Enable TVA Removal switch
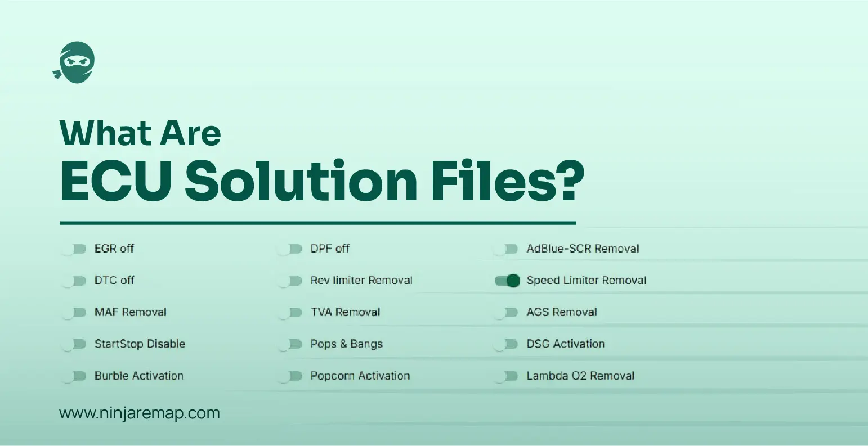The height and width of the screenshot is (446, 868). (x=293, y=312)
